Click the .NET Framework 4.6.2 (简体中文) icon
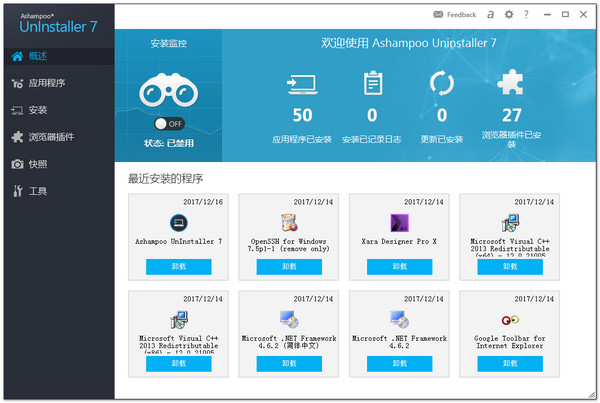600x403 pixels. 289,320
